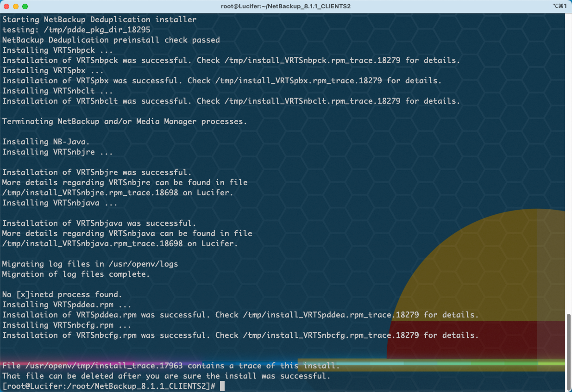This screenshot has width=572, height=392.
Task: Click the line 'Installing VRTSnbjava ...'
Action: click(x=60, y=203)
